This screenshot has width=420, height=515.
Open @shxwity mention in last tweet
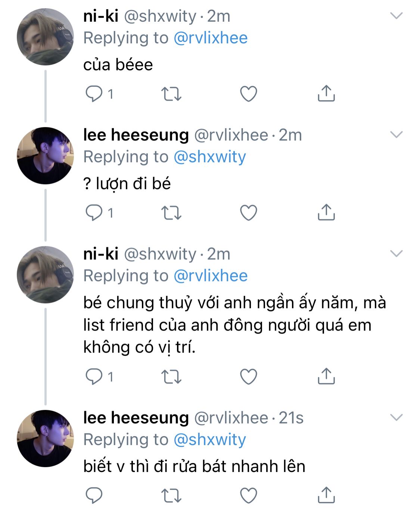point(210,440)
